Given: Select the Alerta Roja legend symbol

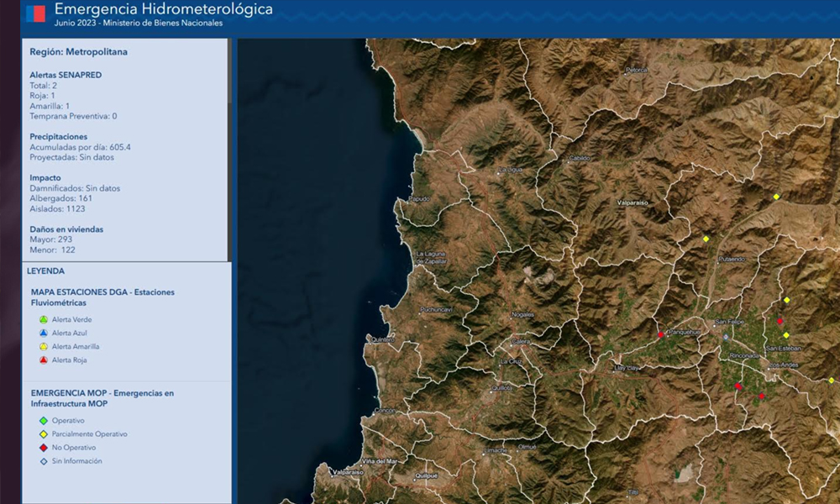Looking at the screenshot, I should (43, 360).
